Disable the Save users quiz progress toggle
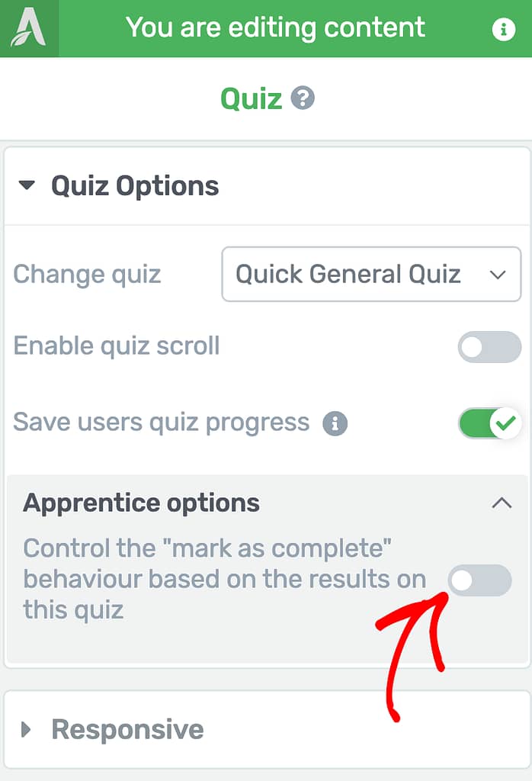 point(489,423)
